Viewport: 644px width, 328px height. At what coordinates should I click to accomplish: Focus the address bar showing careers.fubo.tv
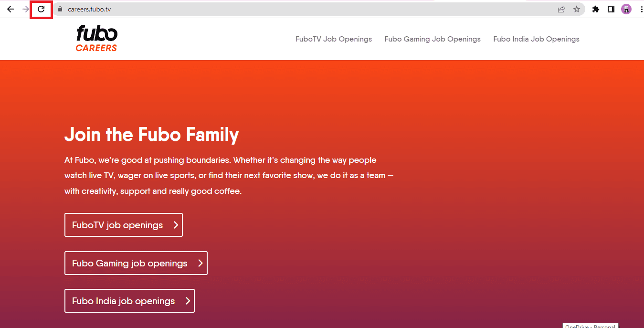tap(286, 9)
